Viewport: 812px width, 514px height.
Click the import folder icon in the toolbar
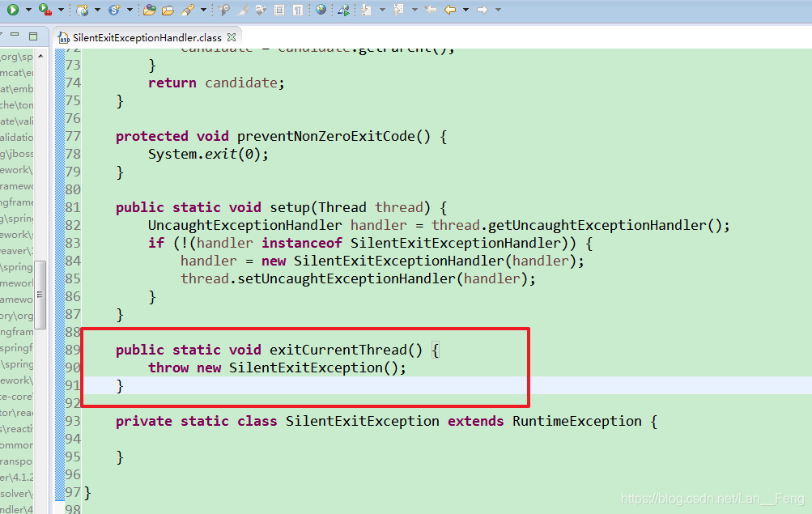click(x=168, y=11)
